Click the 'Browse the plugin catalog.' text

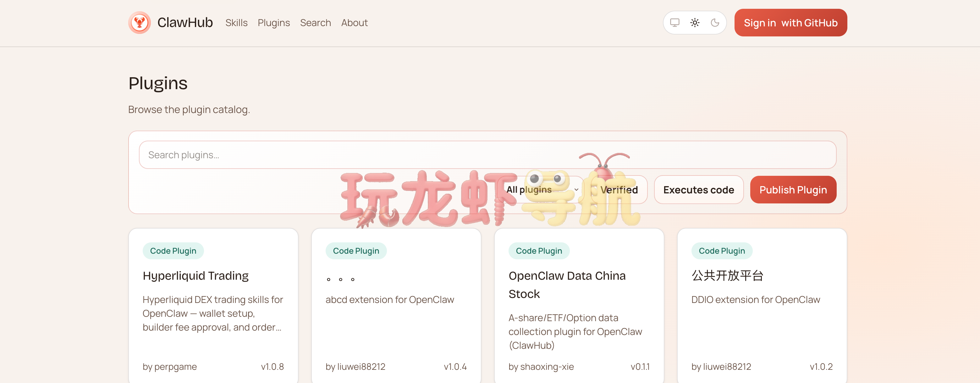(189, 110)
